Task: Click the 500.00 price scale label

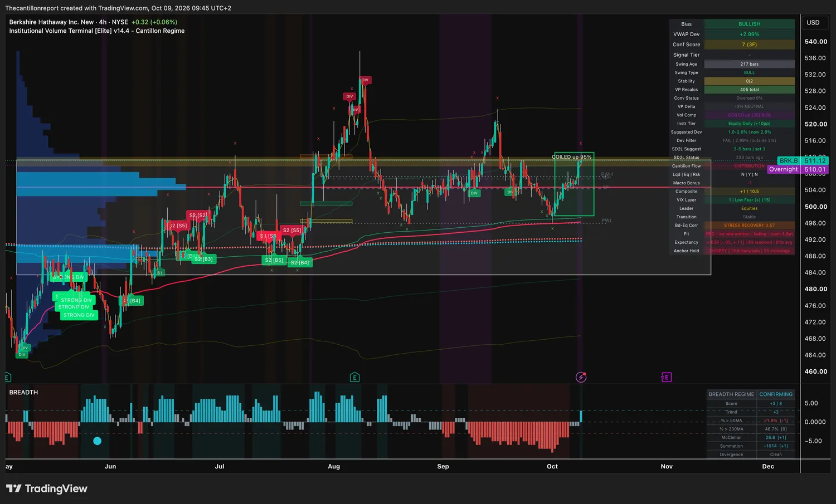Action: coord(816,207)
